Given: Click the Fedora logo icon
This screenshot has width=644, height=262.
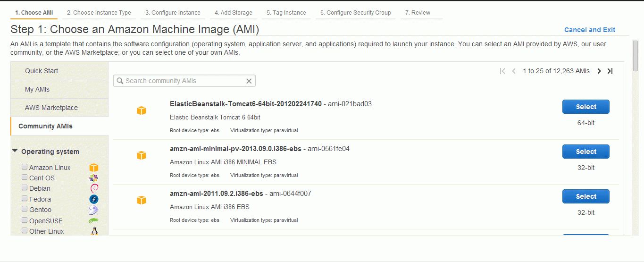Looking at the screenshot, I should 94,199.
